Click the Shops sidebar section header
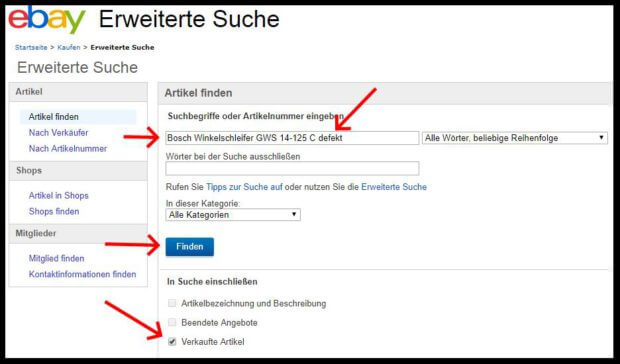 [78, 171]
